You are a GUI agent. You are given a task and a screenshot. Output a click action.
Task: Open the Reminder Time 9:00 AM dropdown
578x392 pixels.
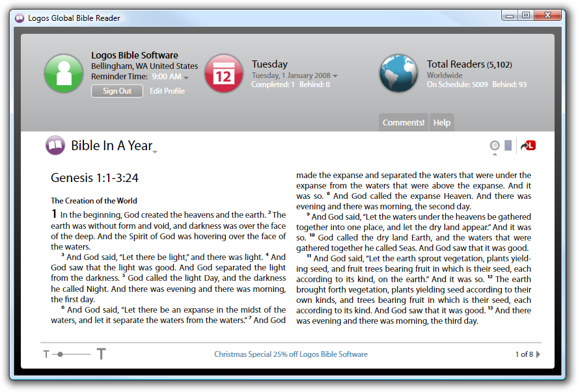pos(171,77)
